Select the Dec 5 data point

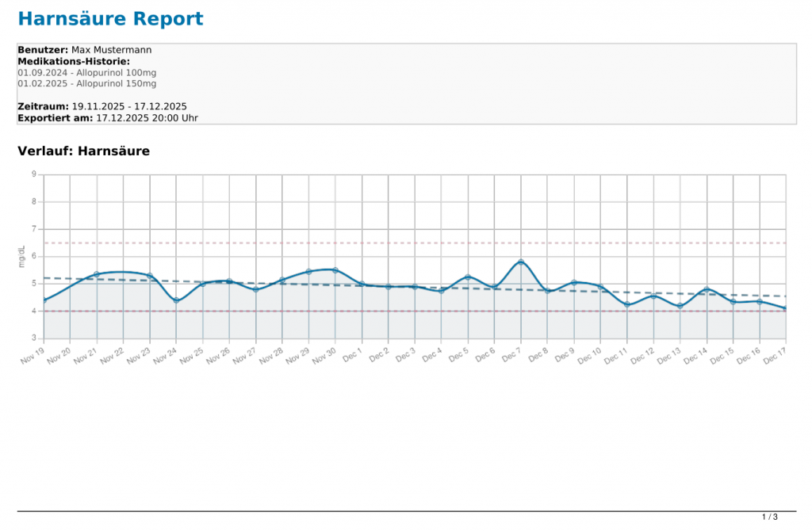coord(468,277)
